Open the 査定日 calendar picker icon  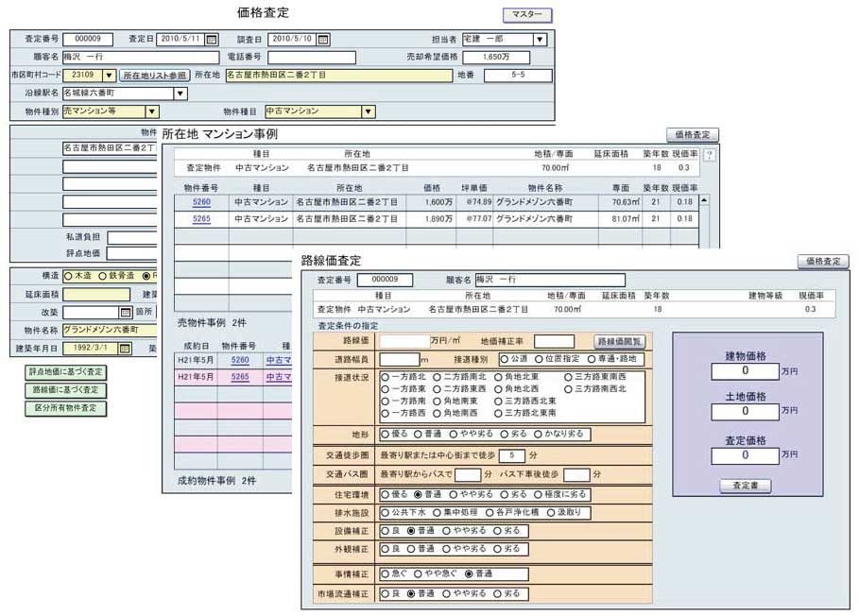coord(212,40)
